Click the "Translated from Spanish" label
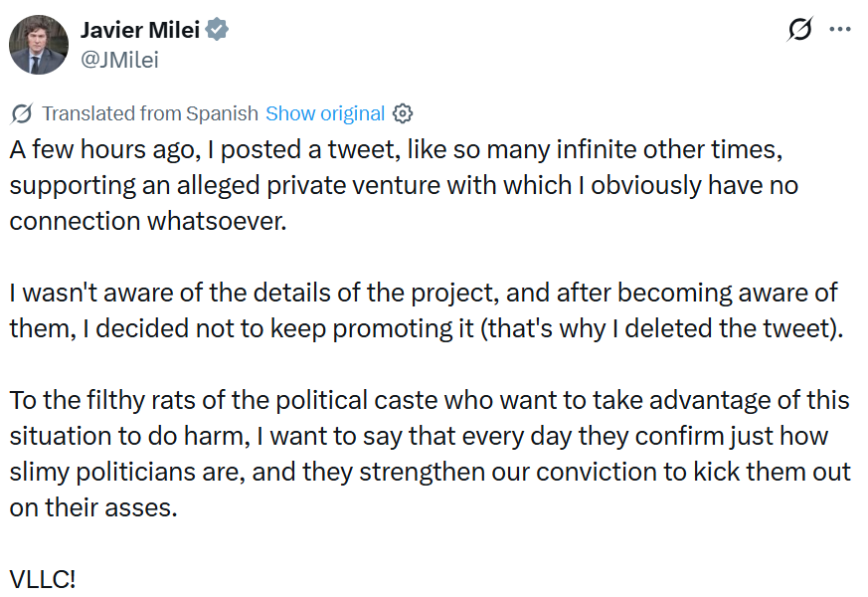Screen dimensions: 868x597 pyautogui.click(x=149, y=113)
